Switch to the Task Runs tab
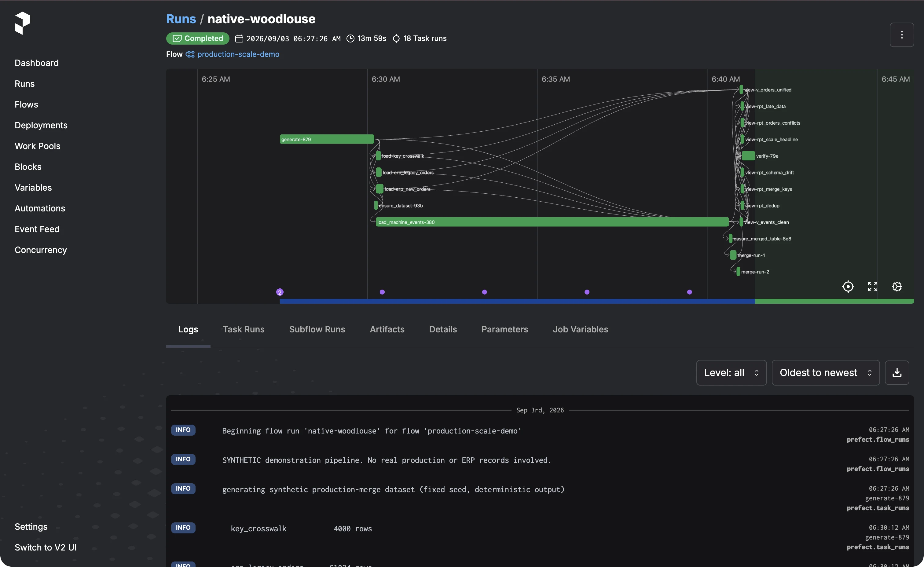Screen dimensions: 924x567 pyautogui.click(x=243, y=329)
